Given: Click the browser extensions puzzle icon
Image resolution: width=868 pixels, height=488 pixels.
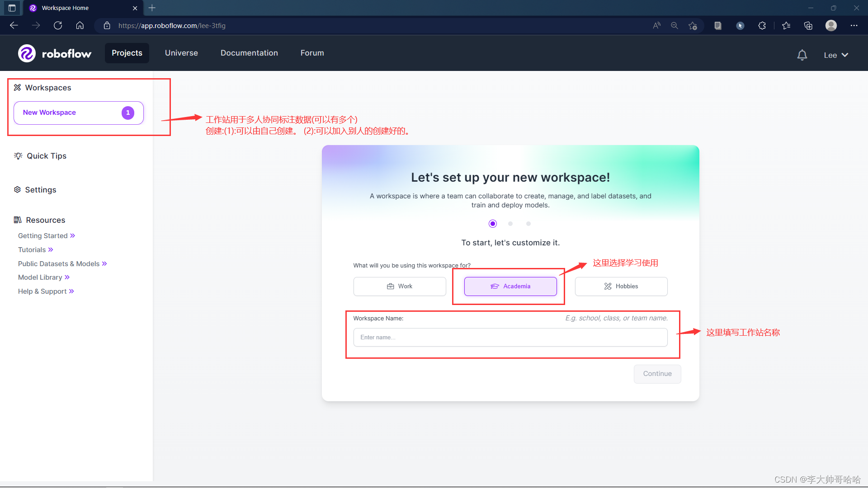Looking at the screenshot, I should [x=762, y=26].
